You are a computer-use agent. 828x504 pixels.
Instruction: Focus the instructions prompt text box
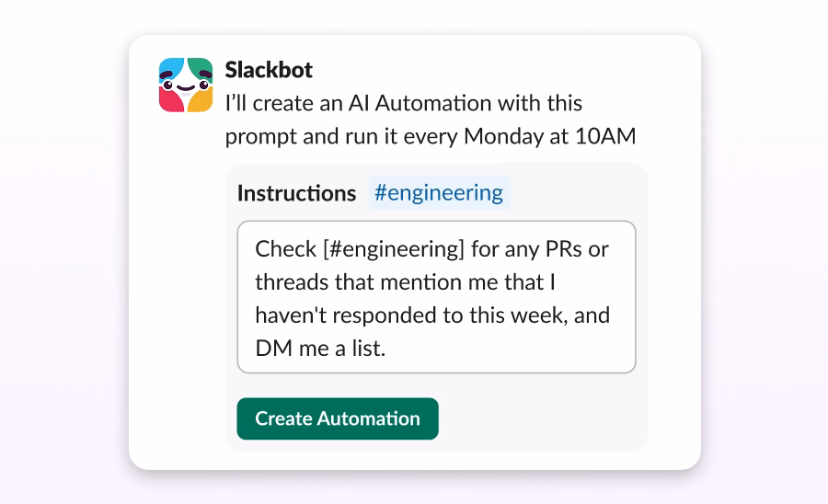(x=436, y=296)
